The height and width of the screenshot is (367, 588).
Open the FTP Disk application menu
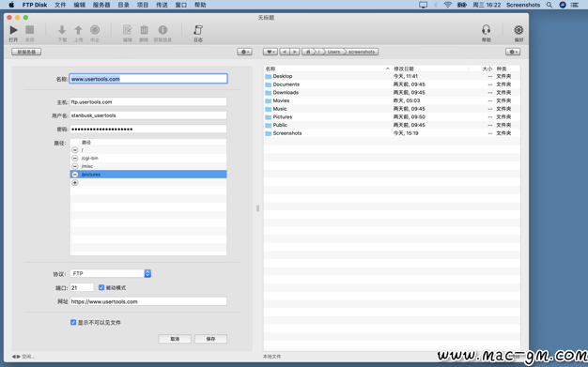pos(35,5)
